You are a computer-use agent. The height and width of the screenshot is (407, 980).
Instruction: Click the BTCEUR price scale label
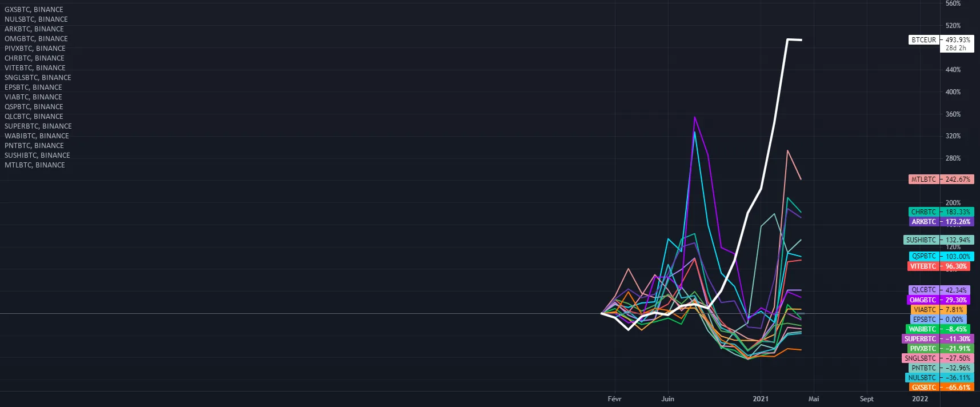click(x=924, y=40)
